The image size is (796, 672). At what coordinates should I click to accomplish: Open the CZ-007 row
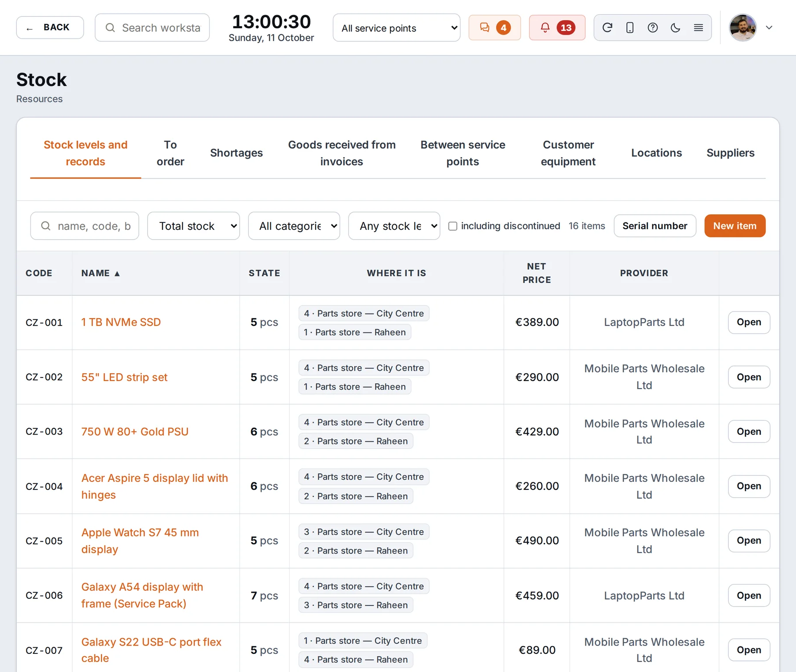pos(749,650)
